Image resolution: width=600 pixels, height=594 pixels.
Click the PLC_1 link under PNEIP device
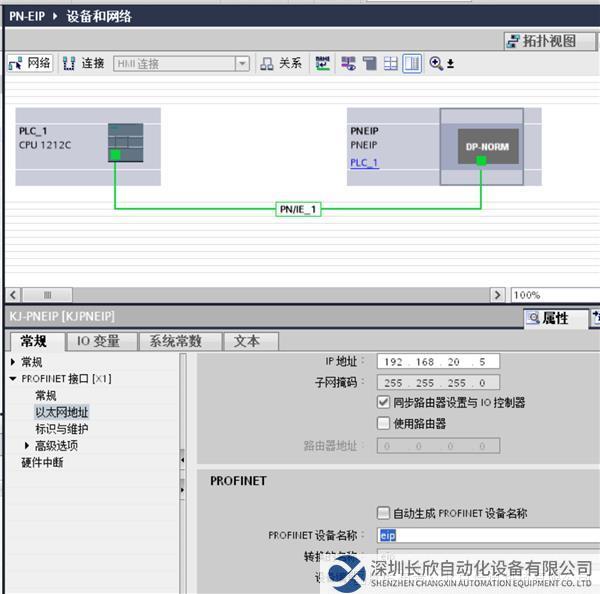pos(364,163)
